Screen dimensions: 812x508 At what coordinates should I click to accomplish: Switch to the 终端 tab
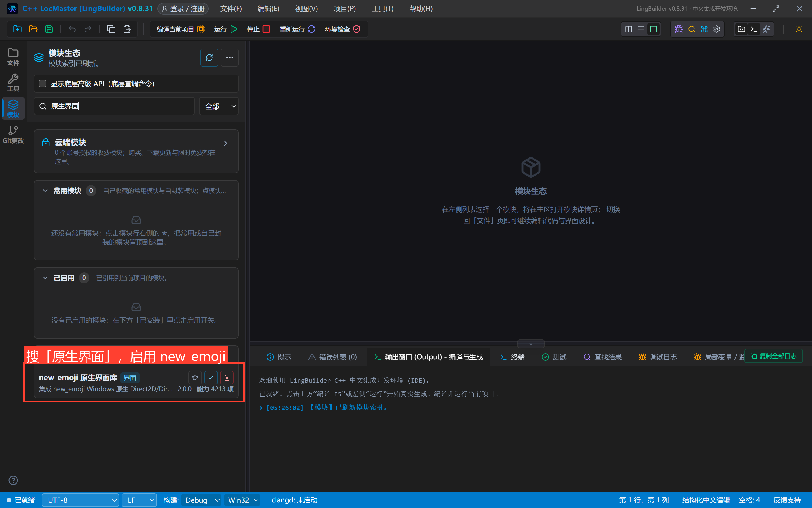[x=512, y=357]
